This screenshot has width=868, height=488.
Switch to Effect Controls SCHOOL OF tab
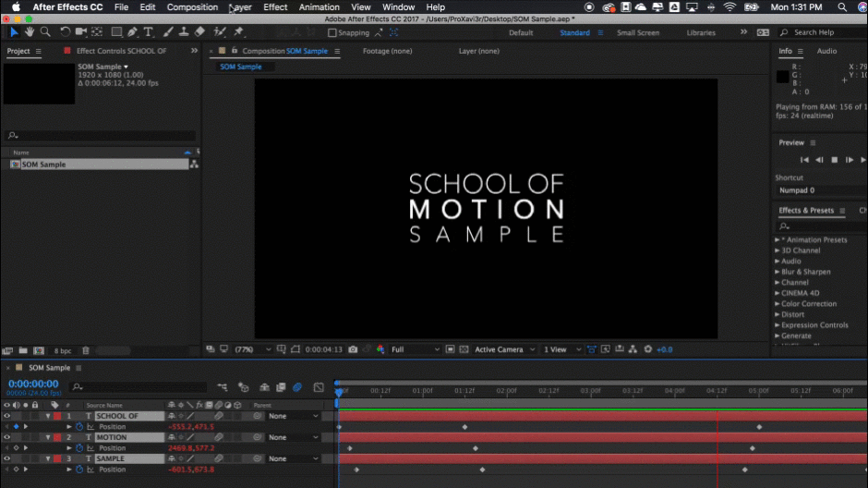(121, 51)
